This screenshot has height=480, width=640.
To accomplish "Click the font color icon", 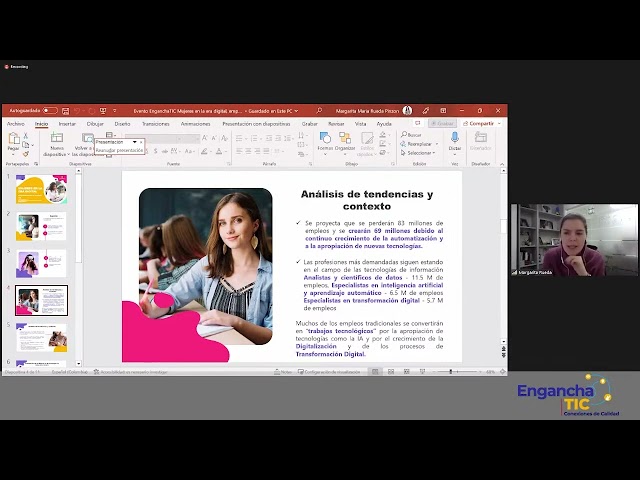I will click(x=219, y=151).
